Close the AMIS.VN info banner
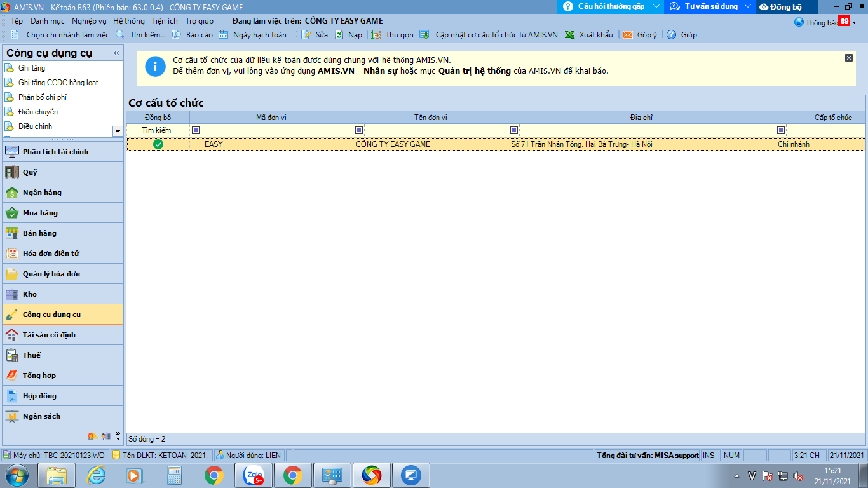The image size is (868, 488). point(849,58)
